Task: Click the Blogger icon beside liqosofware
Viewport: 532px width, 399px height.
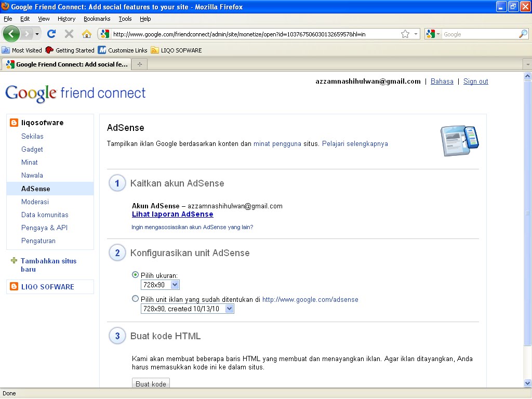Action: coord(14,123)
